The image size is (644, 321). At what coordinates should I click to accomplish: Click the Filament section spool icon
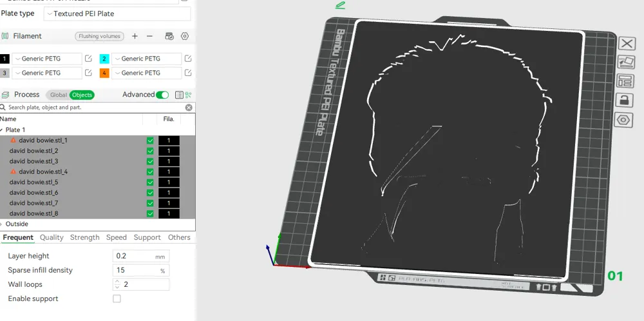pyautogui.click(x=5, y=36)
